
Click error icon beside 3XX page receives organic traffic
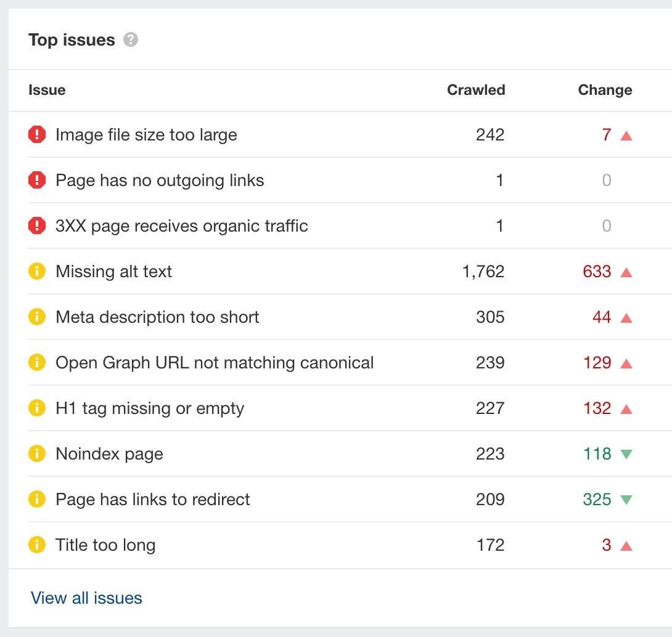[37, 226]
